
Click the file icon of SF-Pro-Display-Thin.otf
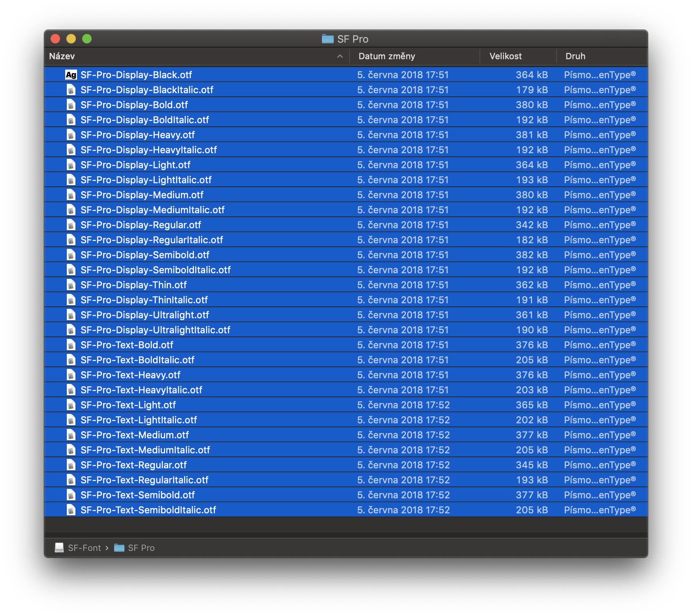point(71,285)
